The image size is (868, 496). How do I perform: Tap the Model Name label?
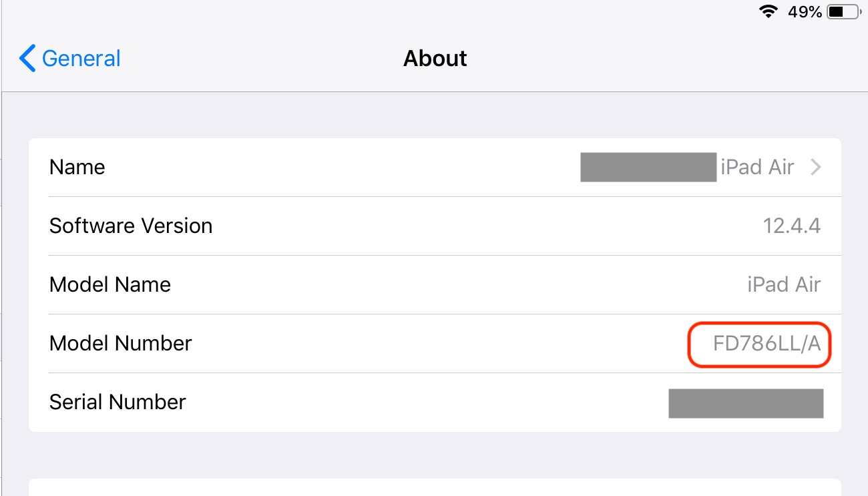(x=110, y=285)
